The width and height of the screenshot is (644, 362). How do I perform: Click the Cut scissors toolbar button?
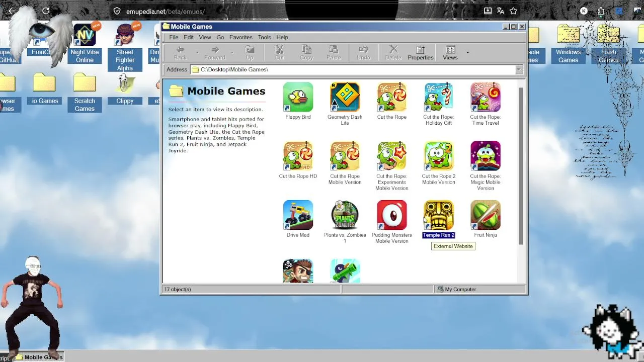280,53
